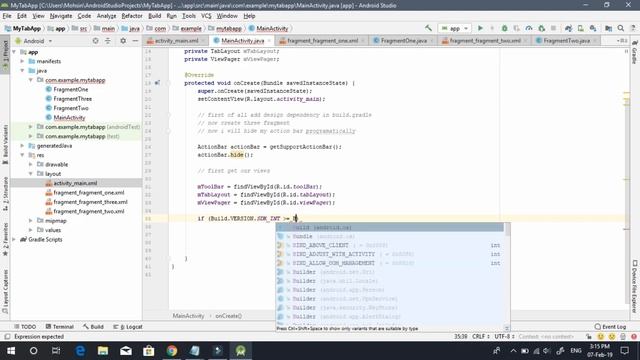Toggle the Layout Captures tool window
The image size is (640, 360).
(x=5, y=291)
